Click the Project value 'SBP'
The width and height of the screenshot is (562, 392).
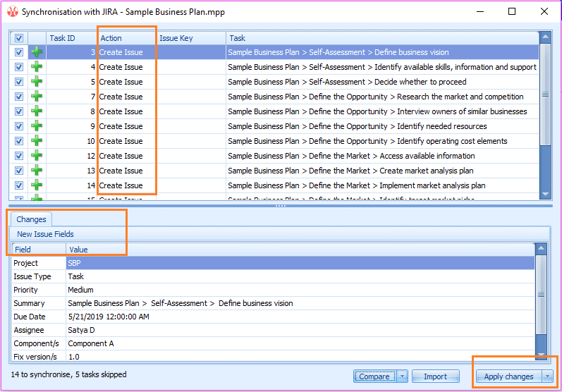click(74, 263)
